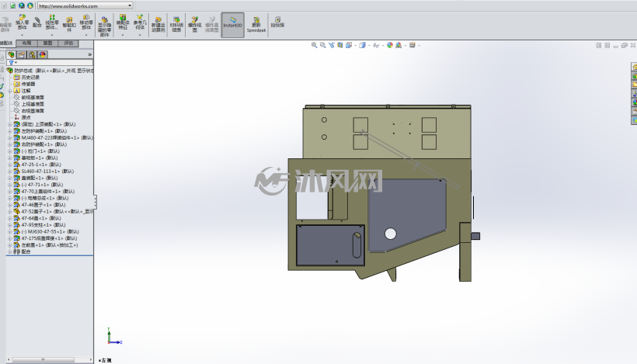Click the Zoom to Fit icon
The height and width of the screenshot is (364, 637).
(x=314, y=45)
